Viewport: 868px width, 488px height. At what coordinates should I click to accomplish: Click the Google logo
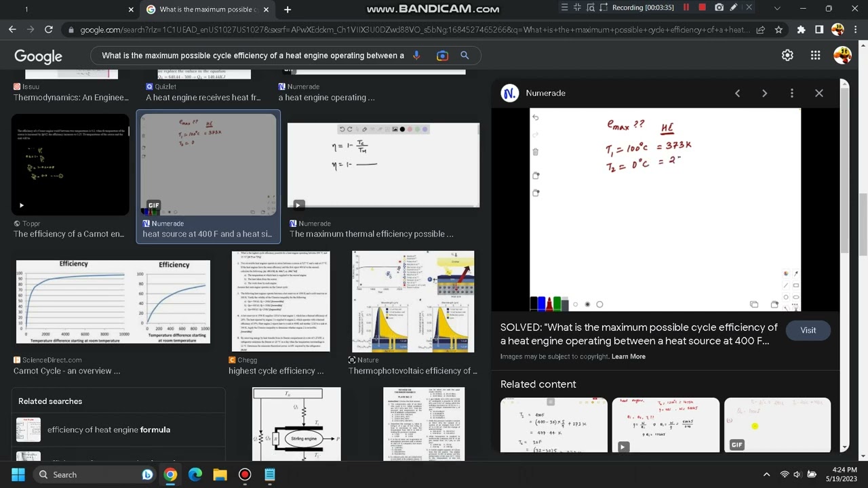coord(38,56)
